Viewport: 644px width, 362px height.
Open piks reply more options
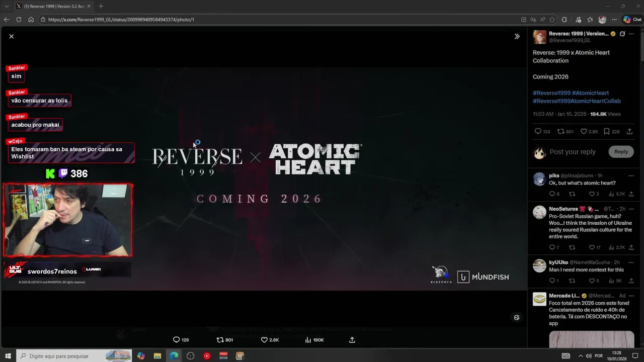click(x=631, y=175)
